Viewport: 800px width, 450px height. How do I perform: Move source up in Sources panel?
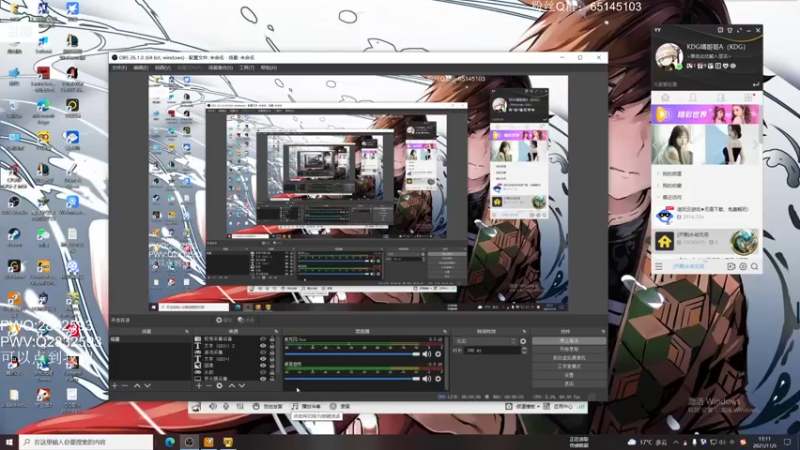232,386
